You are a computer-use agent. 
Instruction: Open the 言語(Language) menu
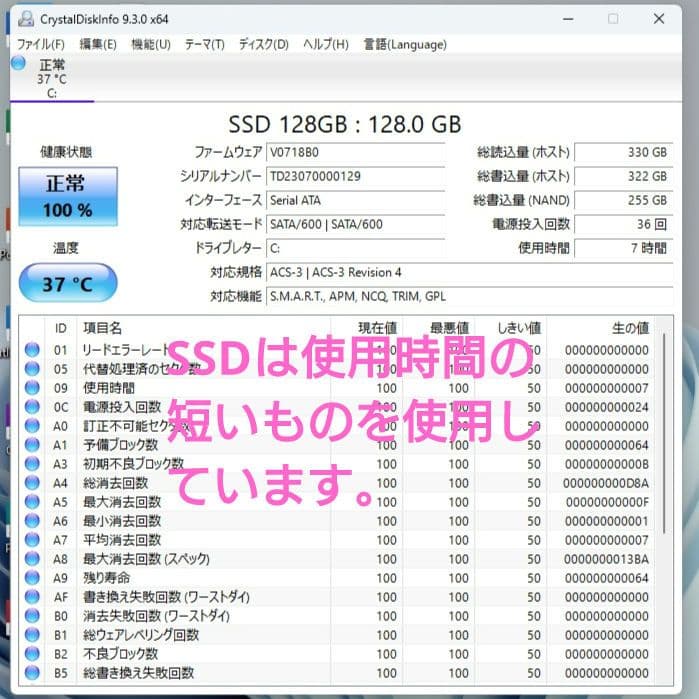coord(405,44)
